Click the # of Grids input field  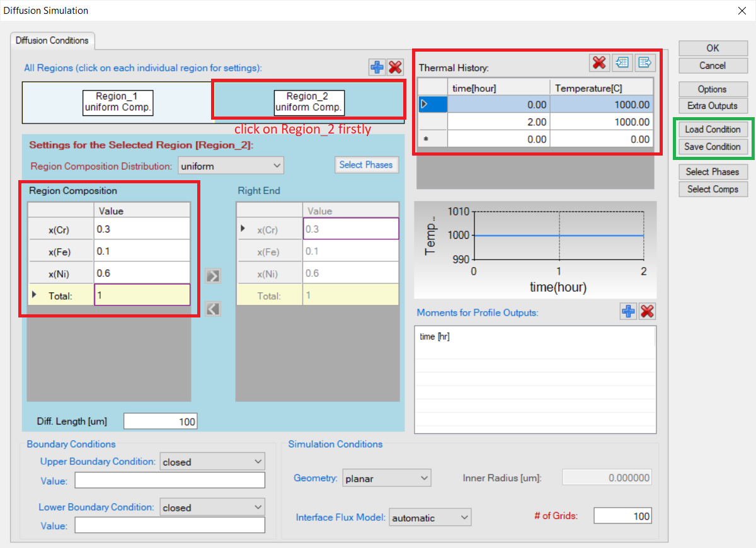coord(622,516)
